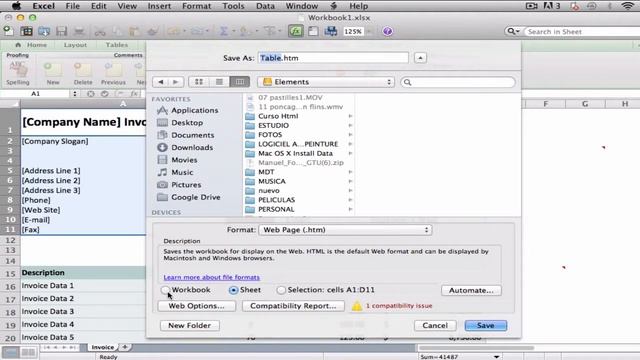This screenshot has width=640, height=360.
Task: Open the Compatibility Report button
Action: tap(293, 306)
